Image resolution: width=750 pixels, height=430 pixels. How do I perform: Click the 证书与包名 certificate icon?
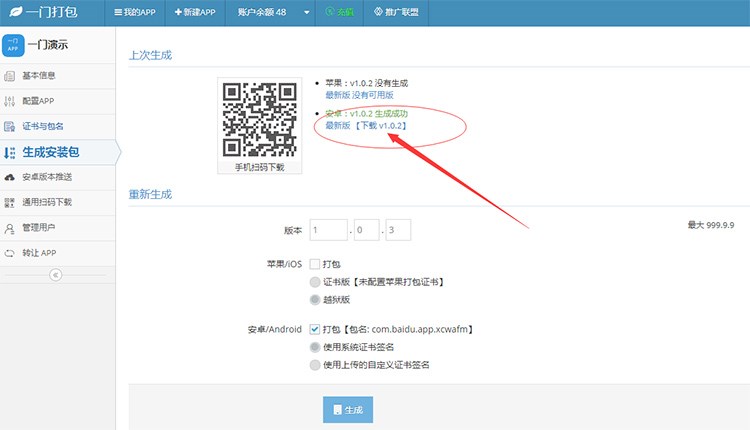(x=10, y=126)
